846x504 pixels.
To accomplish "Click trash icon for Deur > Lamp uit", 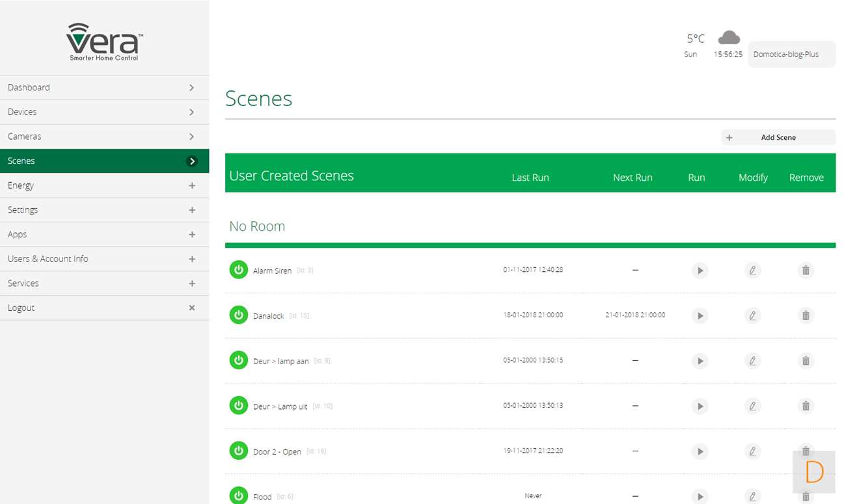I will (x=806, y=406).
